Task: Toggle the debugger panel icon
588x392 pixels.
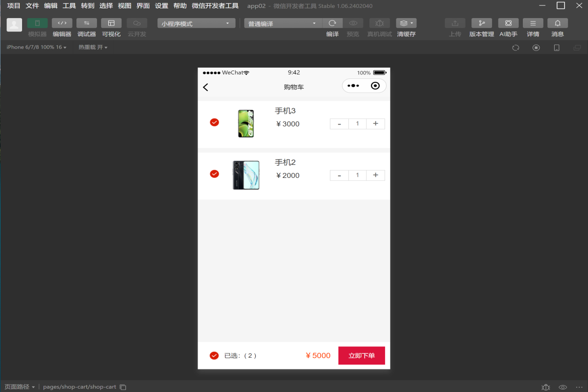Action: coord(87,24)
